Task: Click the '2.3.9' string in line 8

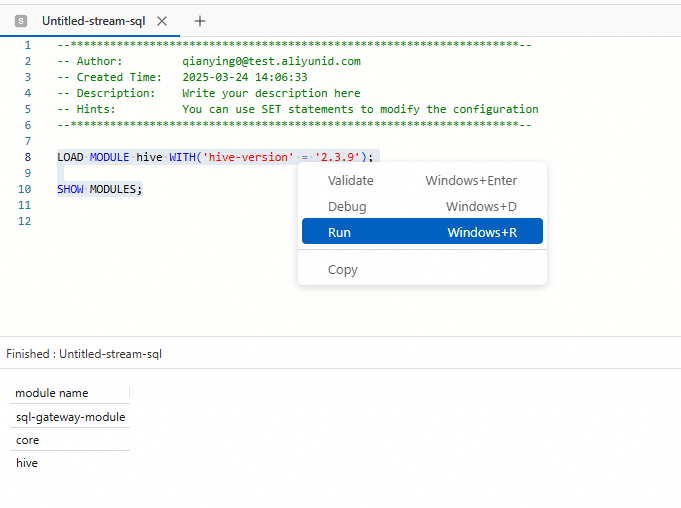Action: tap(338, 157)
